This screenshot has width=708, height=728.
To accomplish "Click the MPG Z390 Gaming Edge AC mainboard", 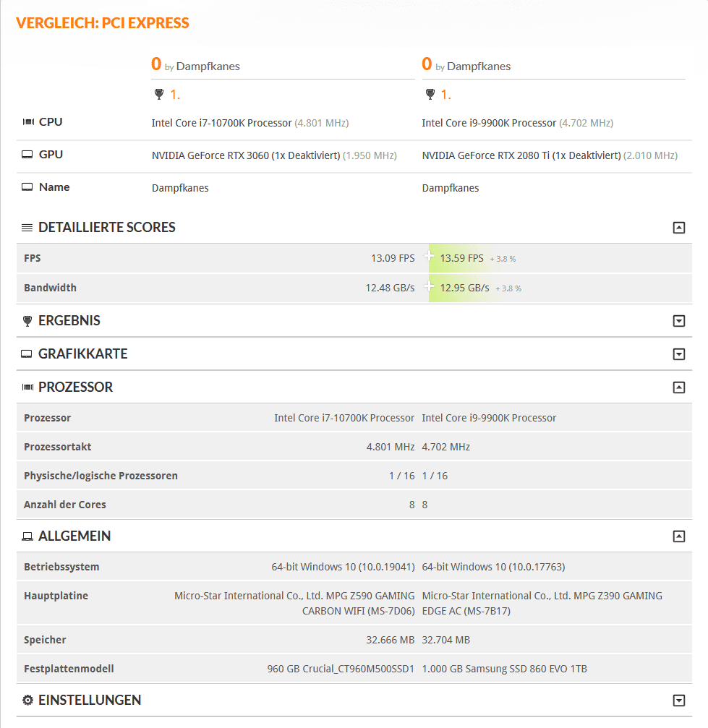I will pyautogui.click(x=542, y=603).
